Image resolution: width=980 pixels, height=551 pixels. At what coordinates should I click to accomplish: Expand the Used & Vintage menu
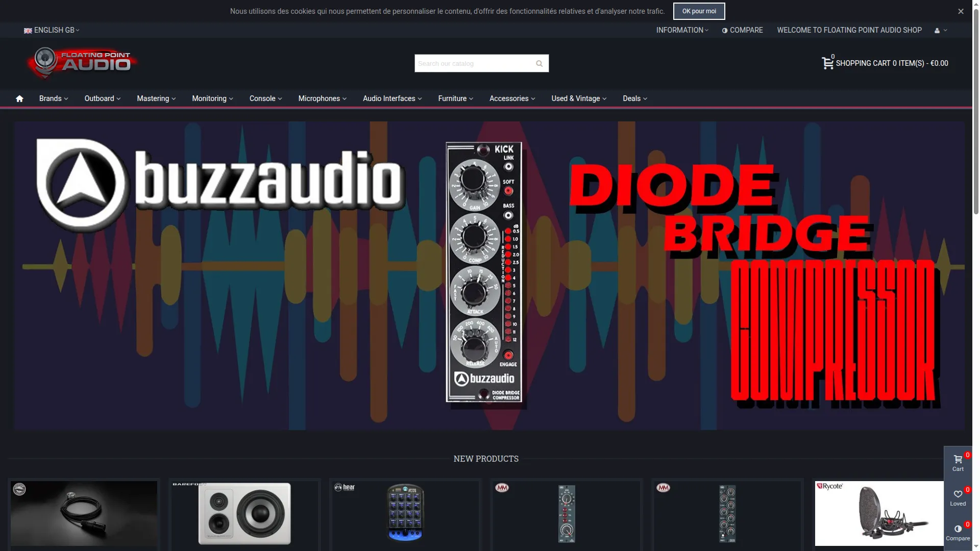tap(579, 99)
